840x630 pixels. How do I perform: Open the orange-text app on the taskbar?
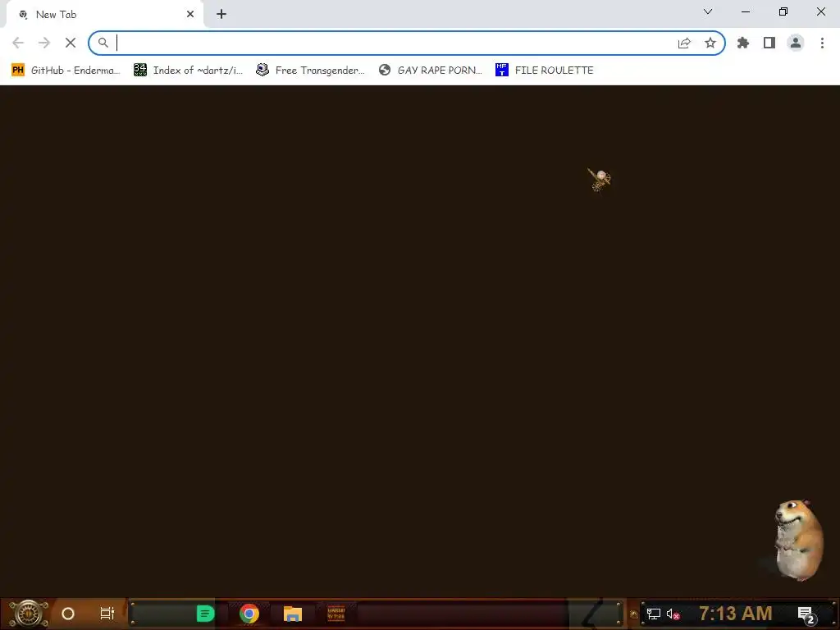coord(336,614)
